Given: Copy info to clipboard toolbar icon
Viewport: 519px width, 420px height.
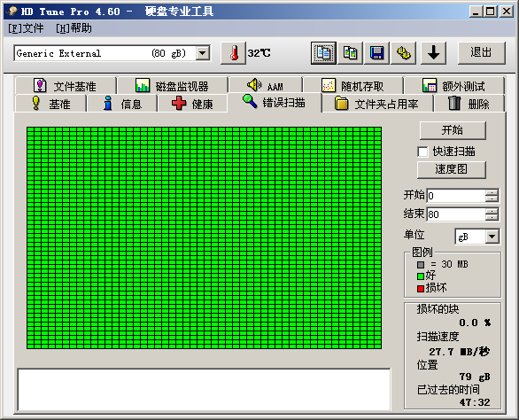Looking at the screenshot, I should coord(323,53).
